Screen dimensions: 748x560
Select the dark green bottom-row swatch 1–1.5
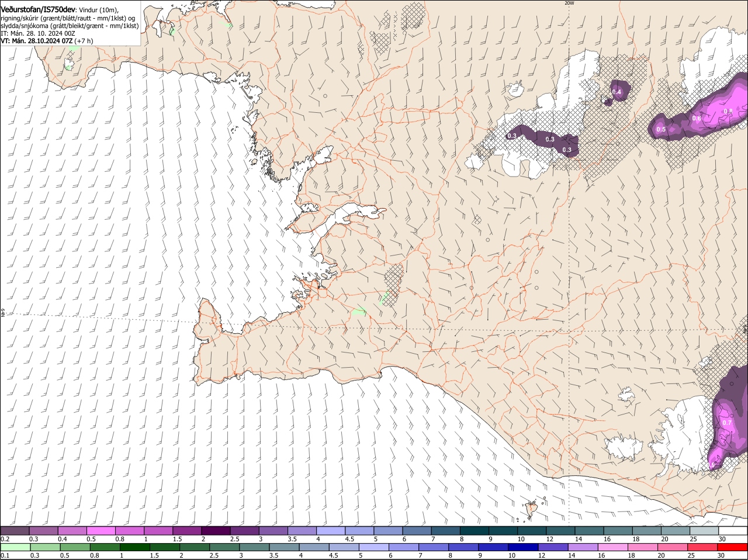pos(134,547)
